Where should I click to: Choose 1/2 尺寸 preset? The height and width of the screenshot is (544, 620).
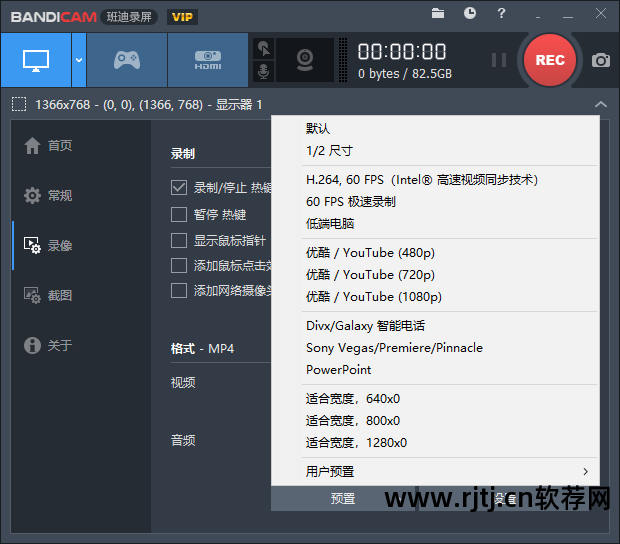[x=435, y=151]
